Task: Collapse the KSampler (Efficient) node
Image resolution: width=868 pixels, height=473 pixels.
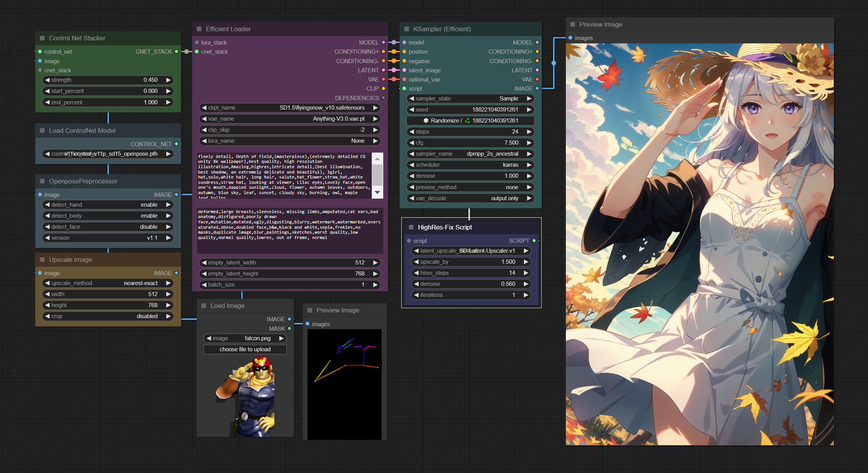Action: 406,29
